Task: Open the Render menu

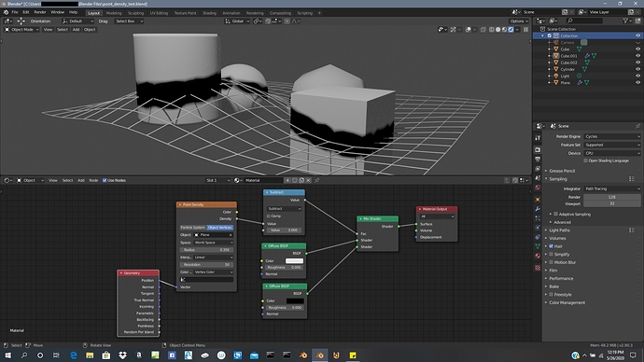Action: click(x=40, y=12)
